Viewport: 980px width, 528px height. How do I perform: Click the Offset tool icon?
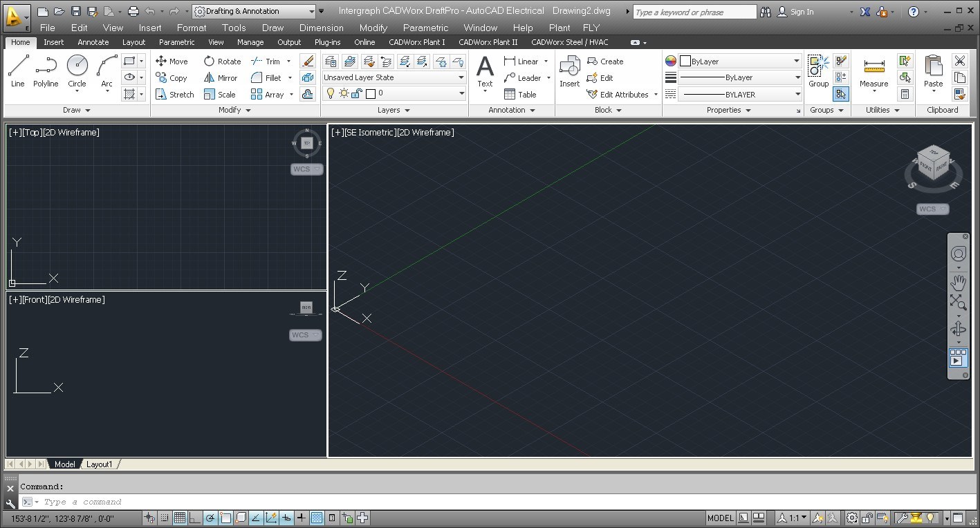point(308,95)
